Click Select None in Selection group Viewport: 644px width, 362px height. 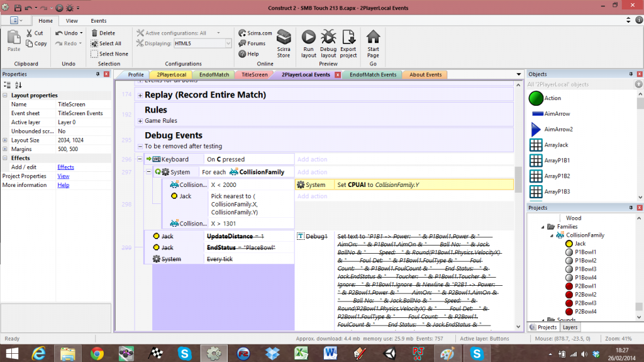coord(109,54)
